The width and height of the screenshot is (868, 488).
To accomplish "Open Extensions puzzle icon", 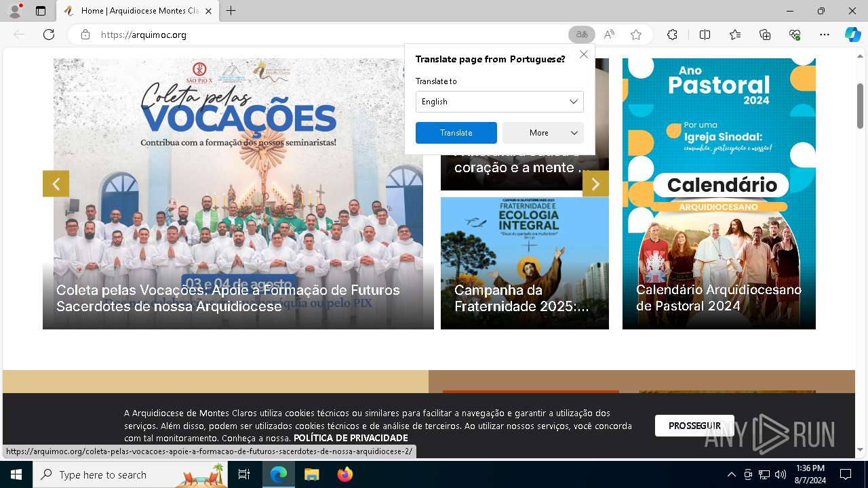I will coord(672,35).
